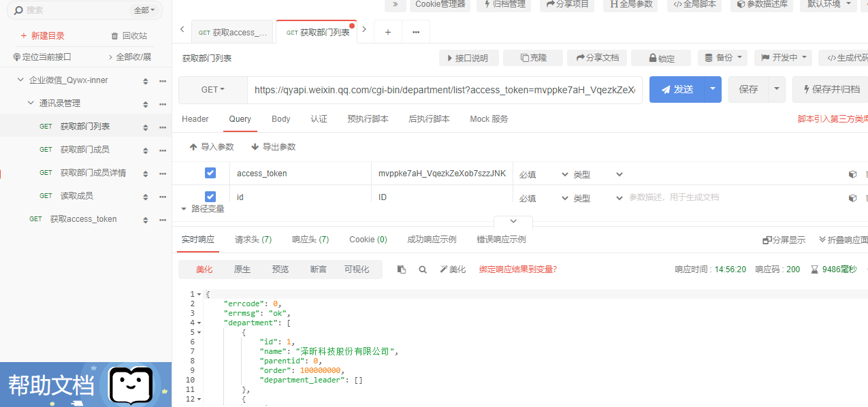This screenshot has height=407, width=868.
Task: Switch to the 认证 tab
Action: pyautogui.click(x=319, y=119)
